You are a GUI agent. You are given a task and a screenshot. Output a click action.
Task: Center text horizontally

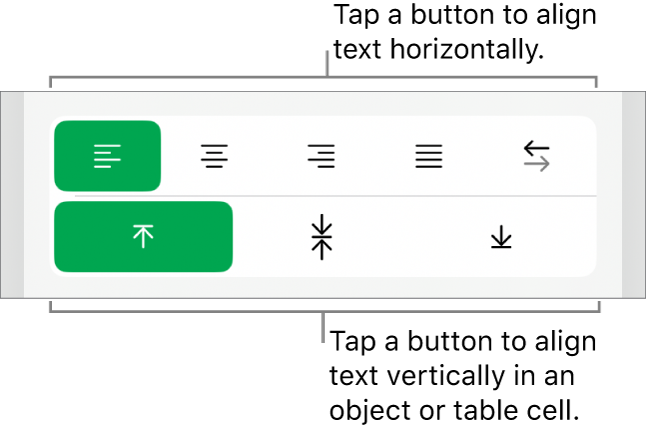pyautogui.click(x=213, y=156)
